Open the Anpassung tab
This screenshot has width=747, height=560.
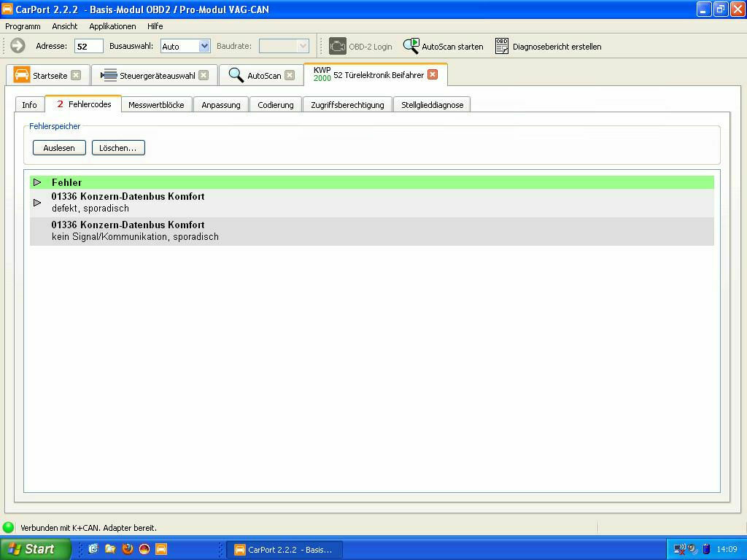coord(220,105)
